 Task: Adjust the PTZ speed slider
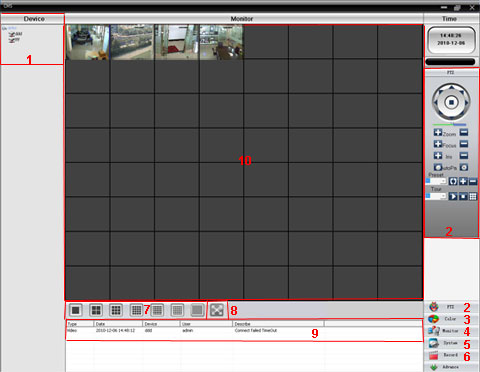coord(450,125)
